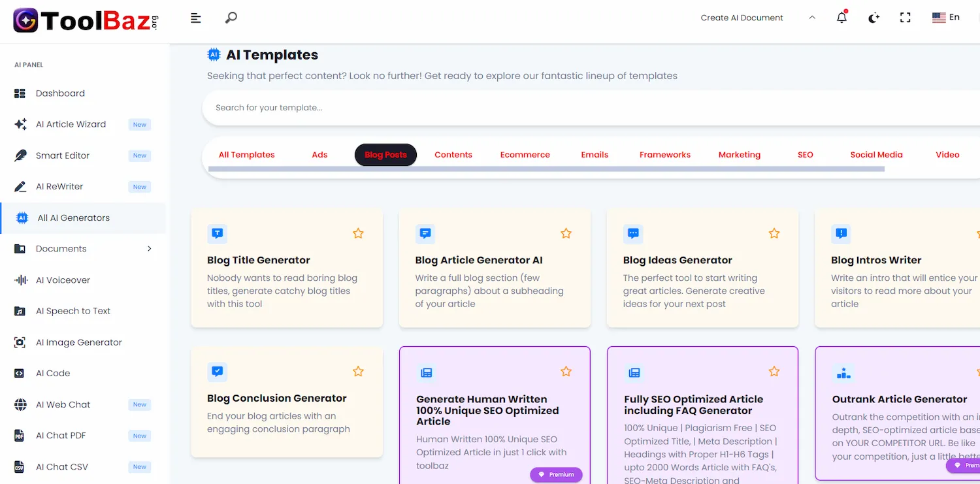The width and height of the screenshot is (980, 484).
Task: Switch to the All Templates tab
Action: point(246,155)
